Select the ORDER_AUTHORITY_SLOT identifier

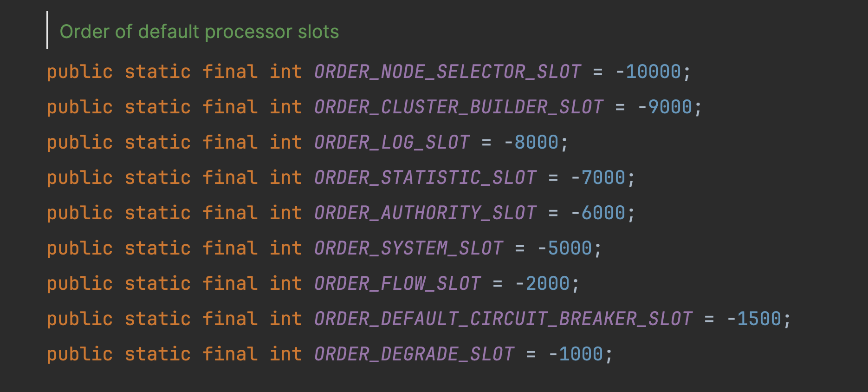[x=425, y=213]
